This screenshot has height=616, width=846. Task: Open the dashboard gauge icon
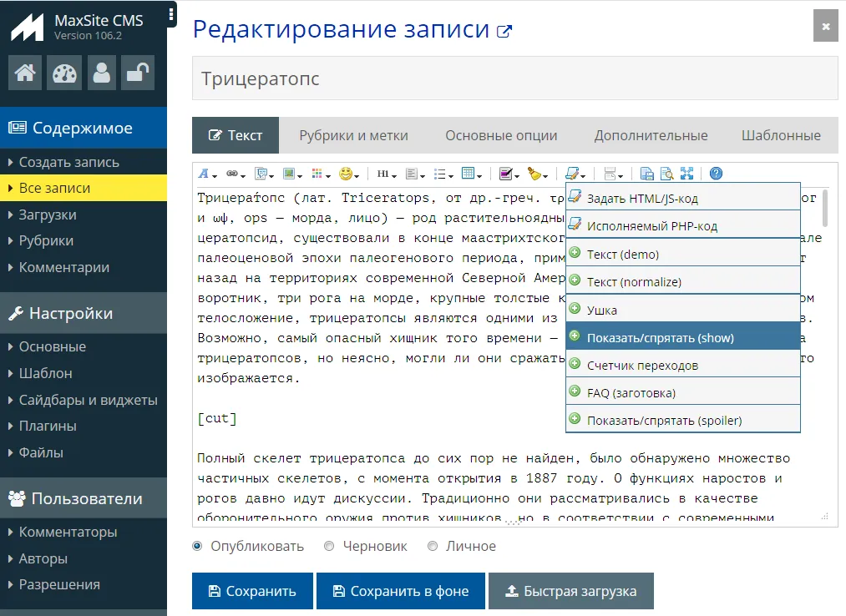[63, 73]
